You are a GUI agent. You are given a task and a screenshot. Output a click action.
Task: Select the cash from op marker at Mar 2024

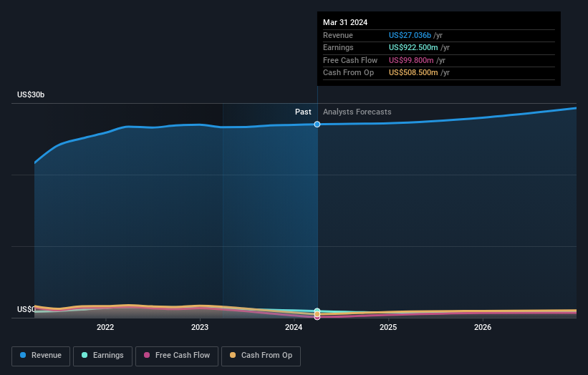317,314
